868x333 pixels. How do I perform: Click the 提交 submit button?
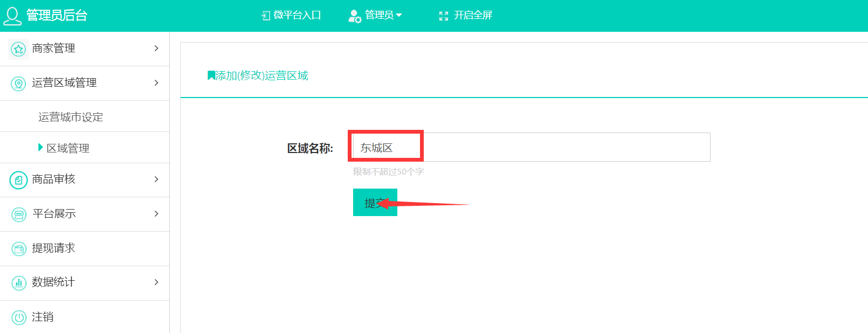(375, 203)
